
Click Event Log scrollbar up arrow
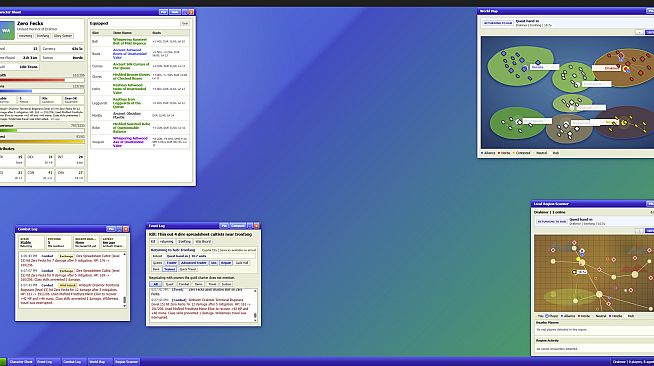(255, 291)
